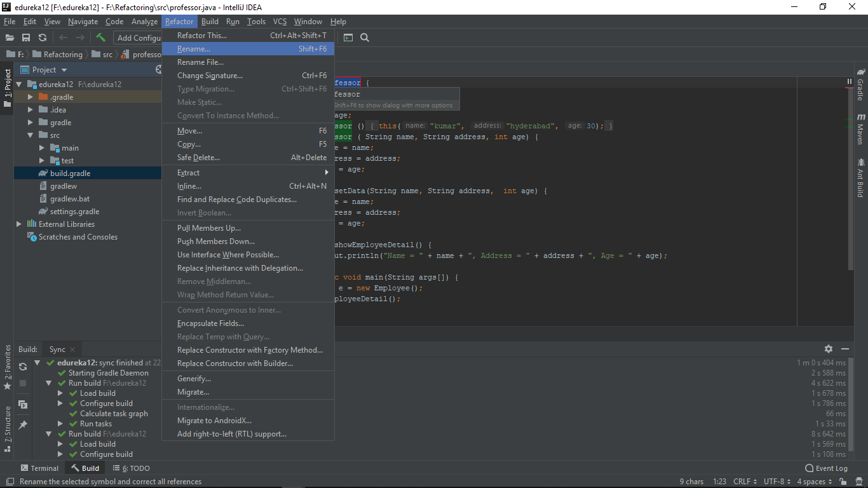Open the Event Log
The image size is (868, 488).
point(826,468)
